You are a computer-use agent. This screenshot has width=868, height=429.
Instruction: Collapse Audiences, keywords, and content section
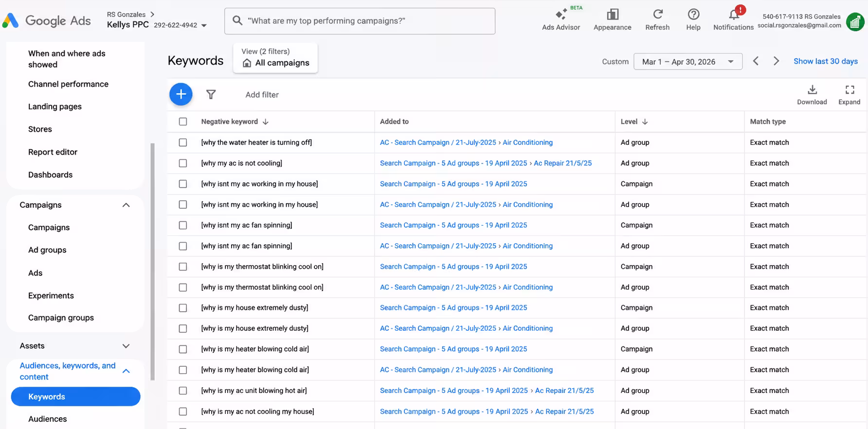click(126, 371)
